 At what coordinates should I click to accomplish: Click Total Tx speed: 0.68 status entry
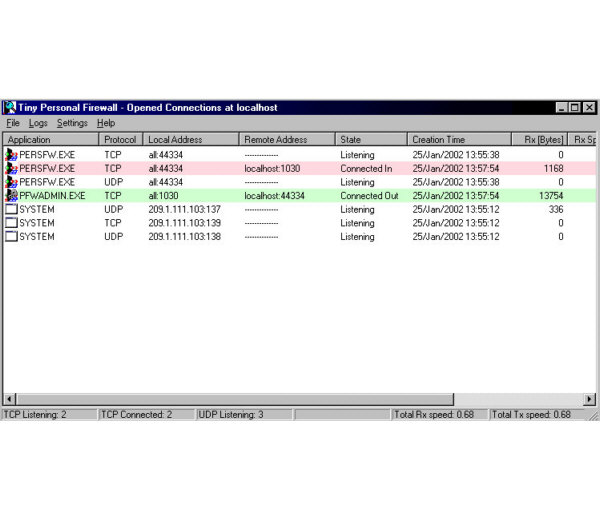(537, 414)
